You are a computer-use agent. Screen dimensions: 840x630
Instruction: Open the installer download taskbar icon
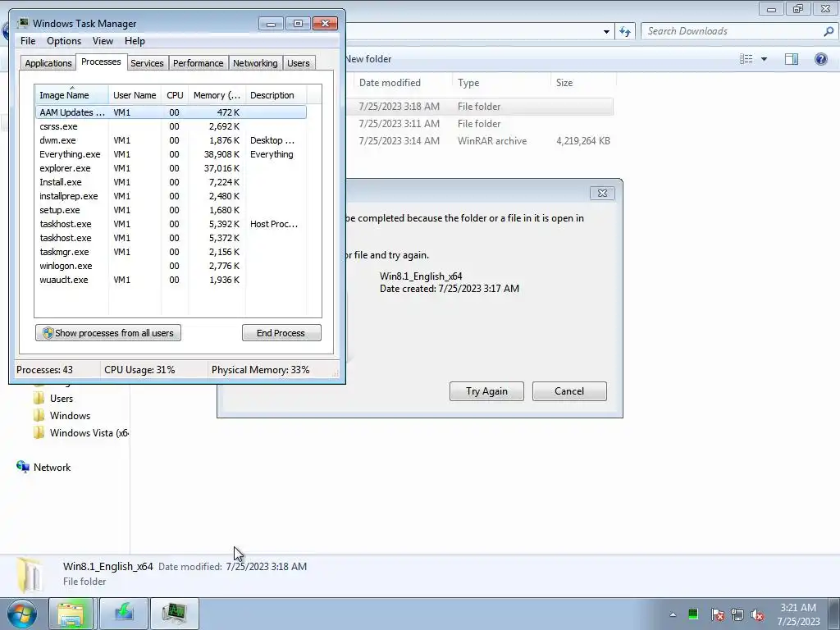tap(124, 614)
